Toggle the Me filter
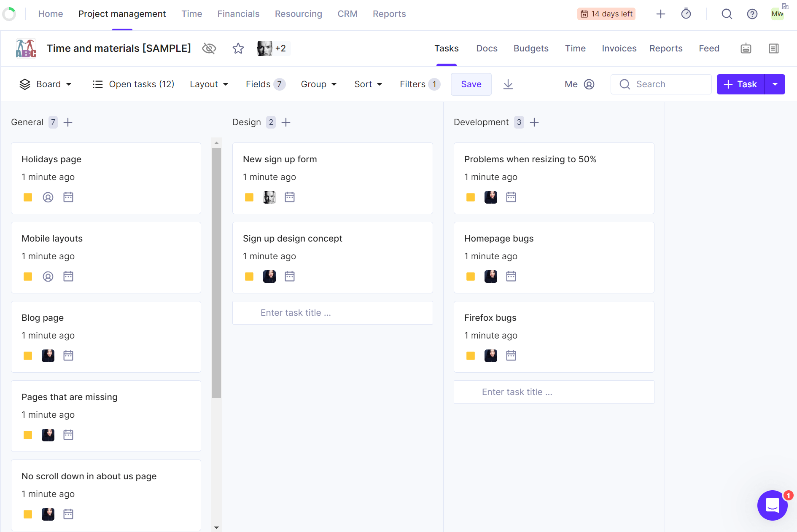 click(x=579, y=84)
